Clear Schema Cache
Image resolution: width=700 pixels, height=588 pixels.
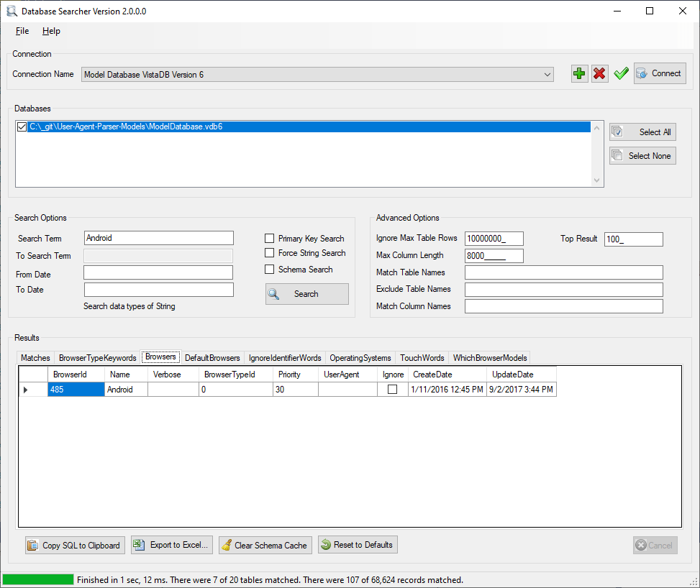(x=265, y=545)
